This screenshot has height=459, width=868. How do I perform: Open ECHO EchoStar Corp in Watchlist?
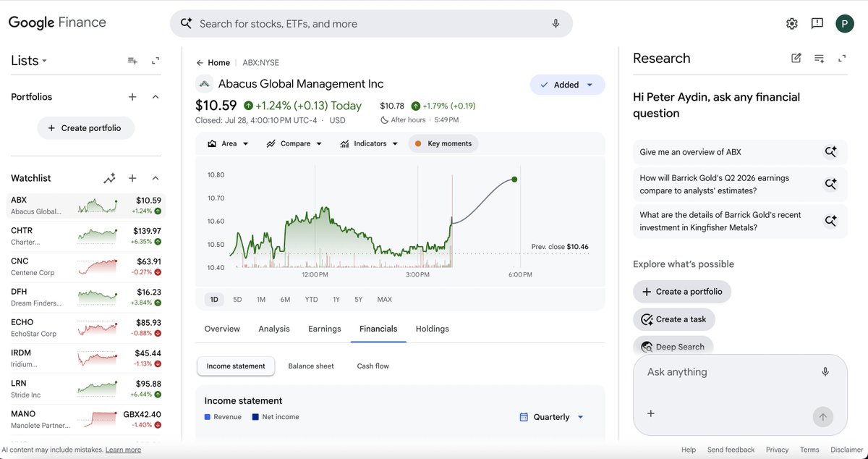click(x=86, y=327)
